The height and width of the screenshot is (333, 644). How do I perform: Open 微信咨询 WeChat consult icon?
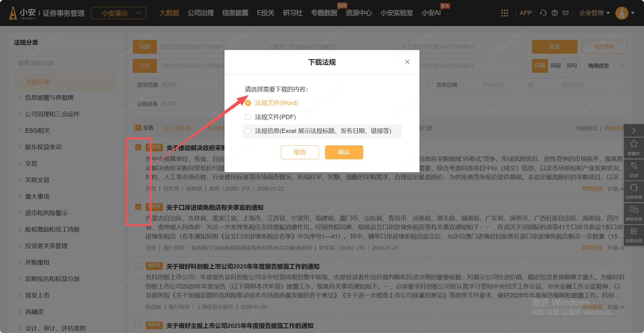pyautogui.click(x=634, y=210)
